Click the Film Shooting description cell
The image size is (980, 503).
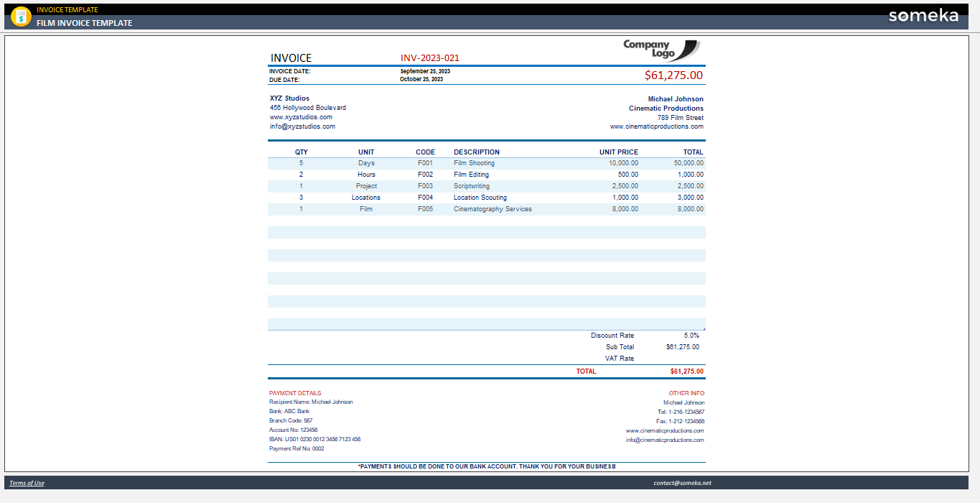pyautogui.click(x=474, y=163)
